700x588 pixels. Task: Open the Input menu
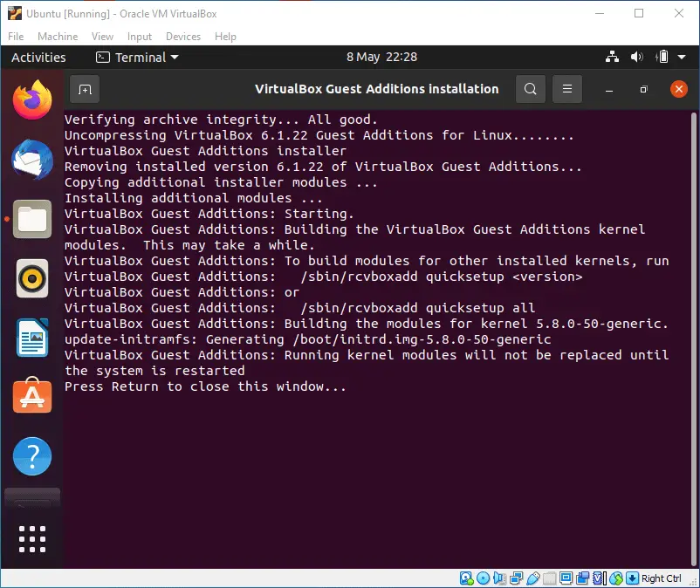click(x=140, y=37)
